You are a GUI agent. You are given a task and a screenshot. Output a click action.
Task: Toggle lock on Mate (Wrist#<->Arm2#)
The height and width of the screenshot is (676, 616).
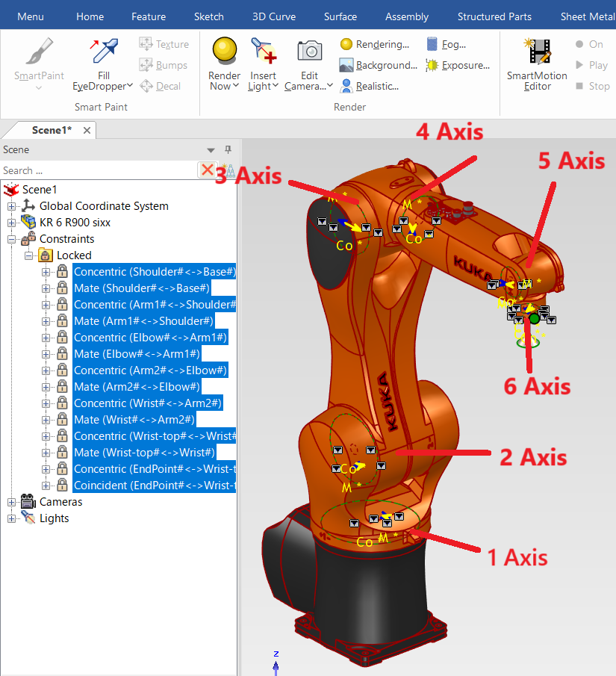coord(63,420)
